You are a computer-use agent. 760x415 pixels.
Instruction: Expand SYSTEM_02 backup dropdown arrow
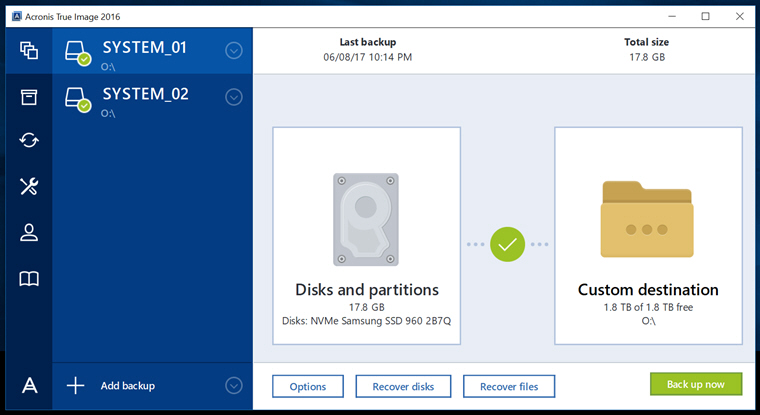click(234, 97)
